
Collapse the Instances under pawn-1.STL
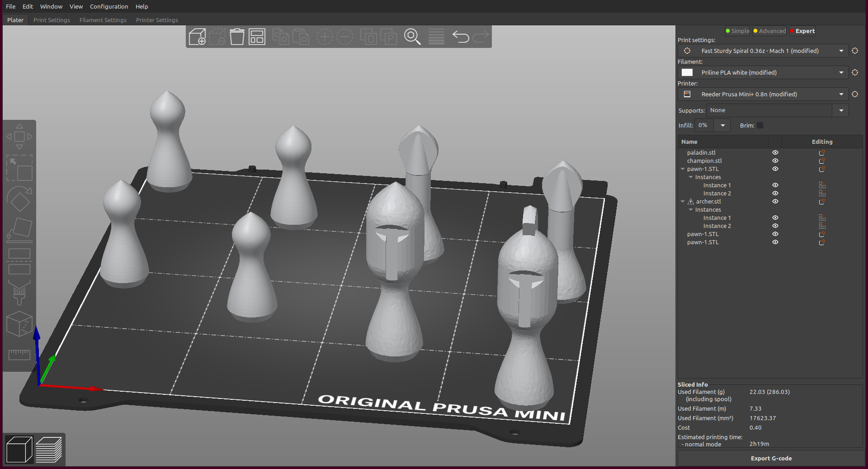point(690,177)
